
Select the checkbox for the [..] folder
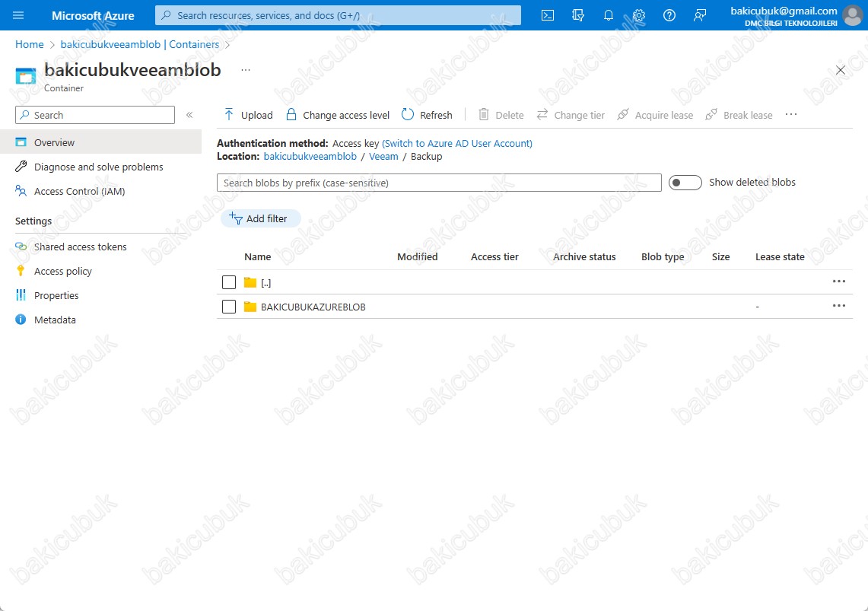(229, 282)
